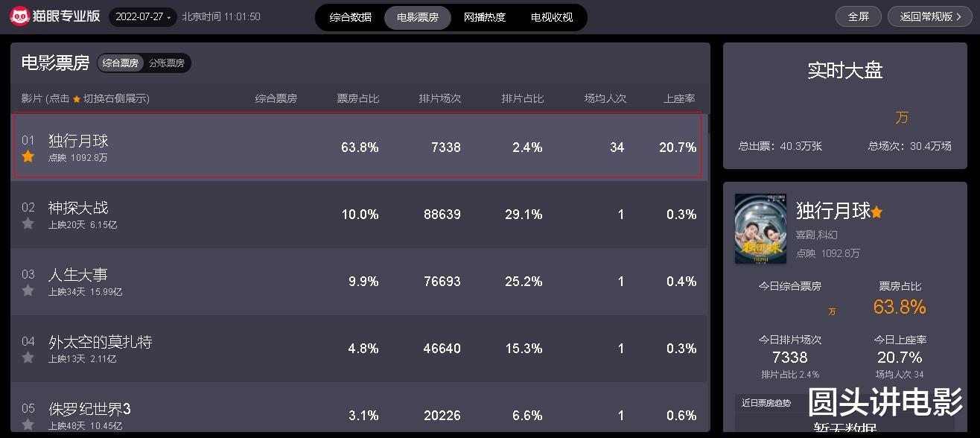Click 返回常规版 with the chevron
This screenshot has width=980, height=438.
click(x=930, y=16)
